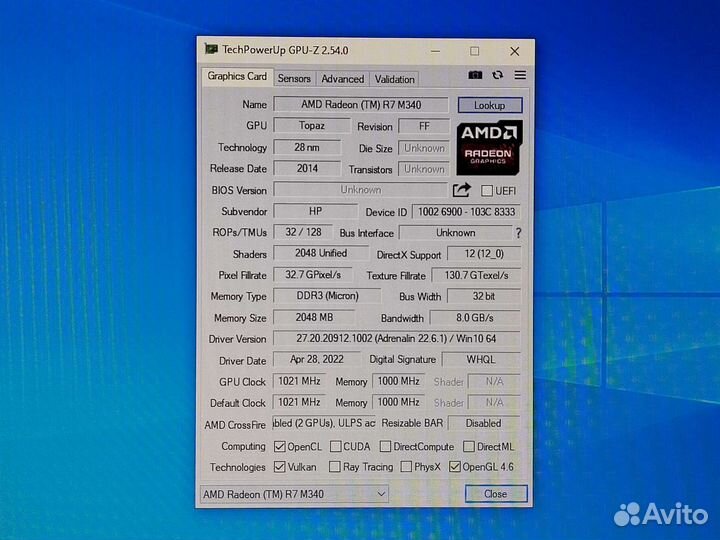This screenshot has width=720, height=540.
Task: Click the Technology field 28 nm
Action: pyautogui.click(x=307, y=147)
